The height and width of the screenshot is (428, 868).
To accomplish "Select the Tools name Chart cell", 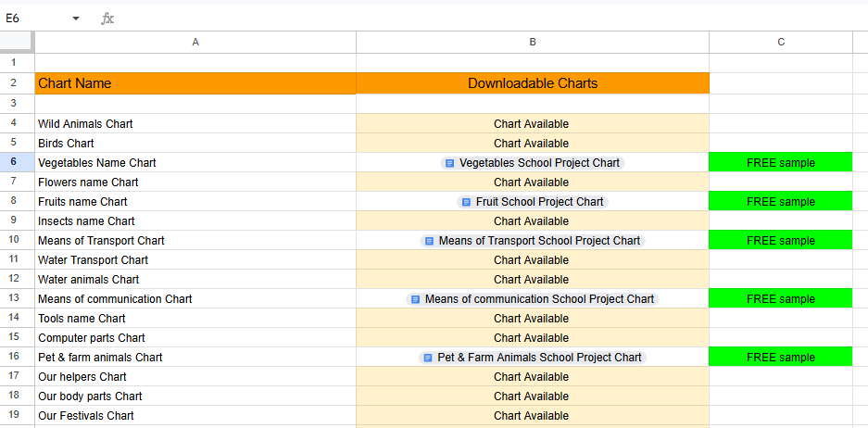I will (195, 319).
